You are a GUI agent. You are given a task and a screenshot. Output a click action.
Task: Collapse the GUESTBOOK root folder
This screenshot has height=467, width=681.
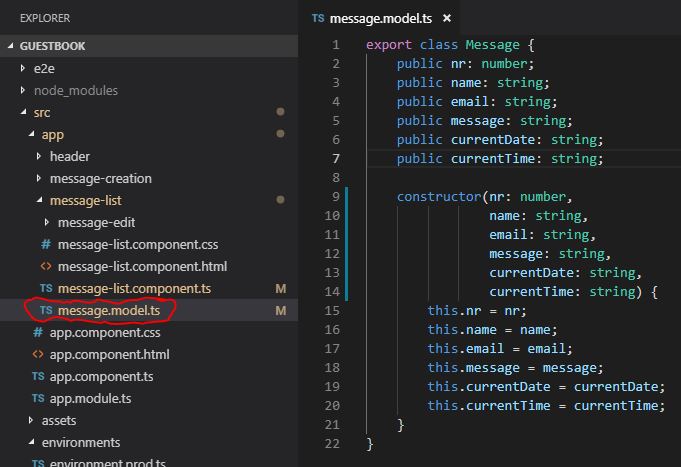tap(11, 46)
